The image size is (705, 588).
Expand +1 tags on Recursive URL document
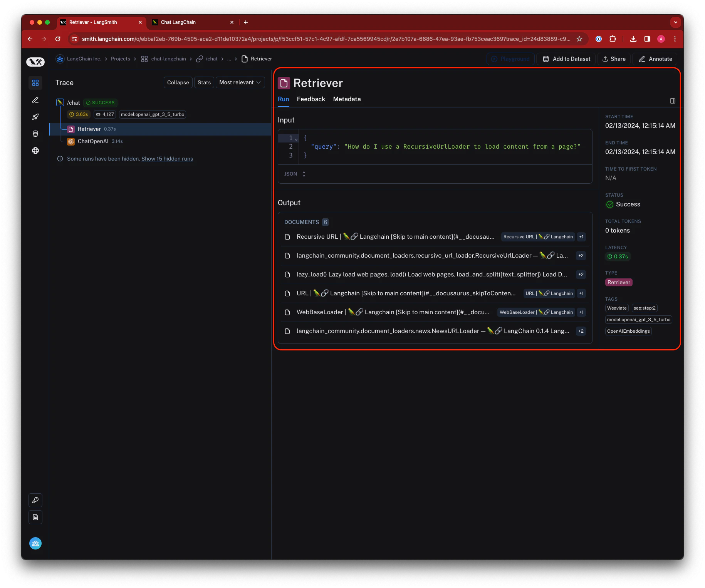click(581, 237)
